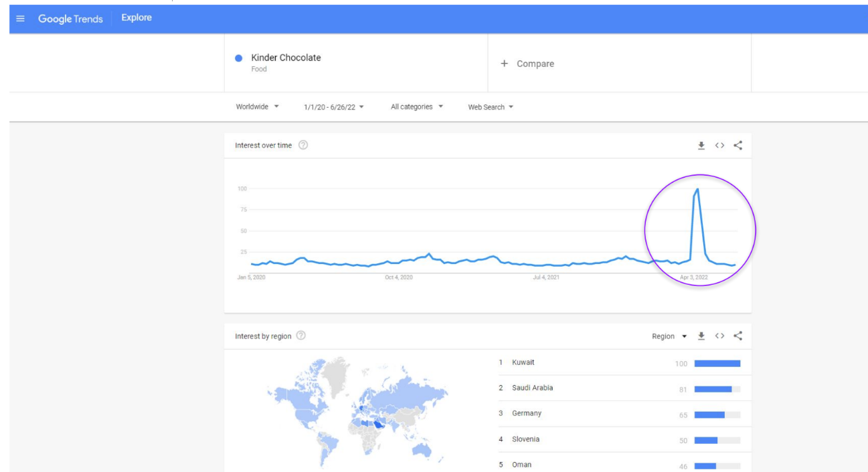Screen dimensions: 868x472
Task: Click the Apr 3, 2022 axis label
Action: pyautogui.click(x=693, y=277)
